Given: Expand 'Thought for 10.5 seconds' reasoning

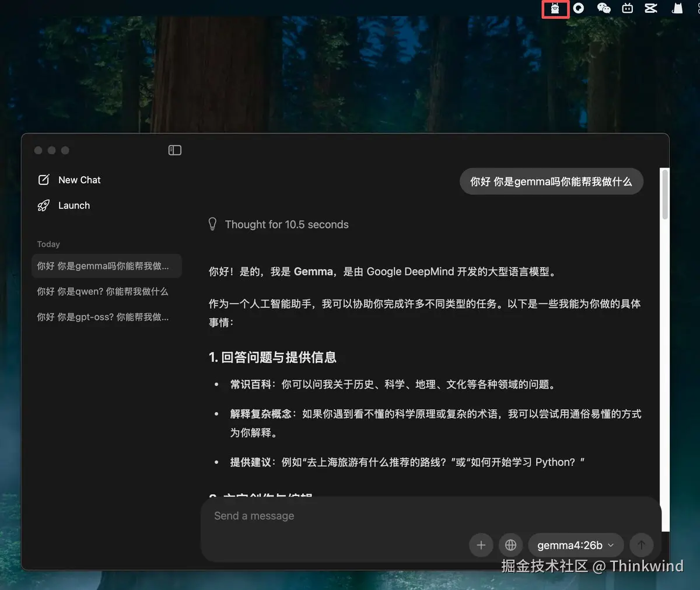Looking at the screenshot, I should click(286, 225).
